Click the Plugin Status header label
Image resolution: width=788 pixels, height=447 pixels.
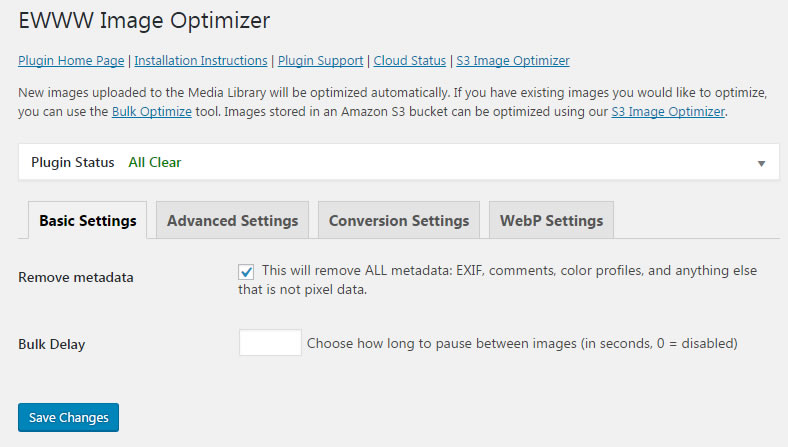(73, 162)
